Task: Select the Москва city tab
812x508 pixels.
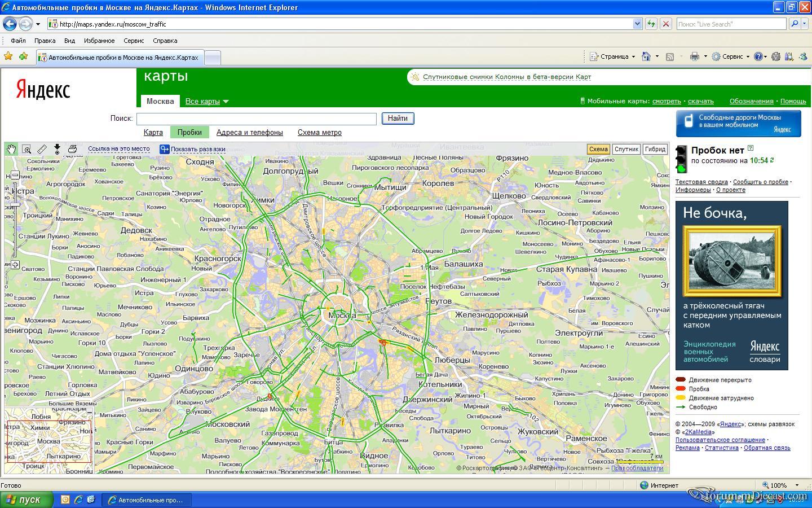Action: pyautogui.click(x=160, y=101)
